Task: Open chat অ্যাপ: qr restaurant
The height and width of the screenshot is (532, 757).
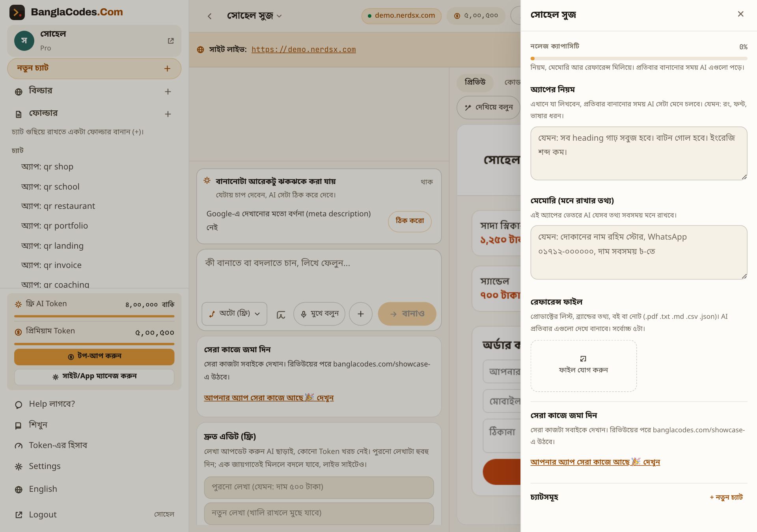Action: point(58,206)
